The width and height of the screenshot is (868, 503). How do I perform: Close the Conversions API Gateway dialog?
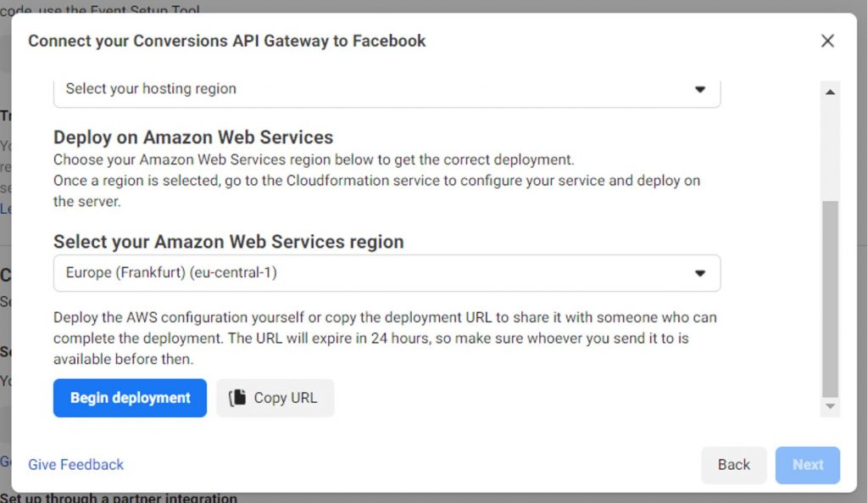click(827, 41)
